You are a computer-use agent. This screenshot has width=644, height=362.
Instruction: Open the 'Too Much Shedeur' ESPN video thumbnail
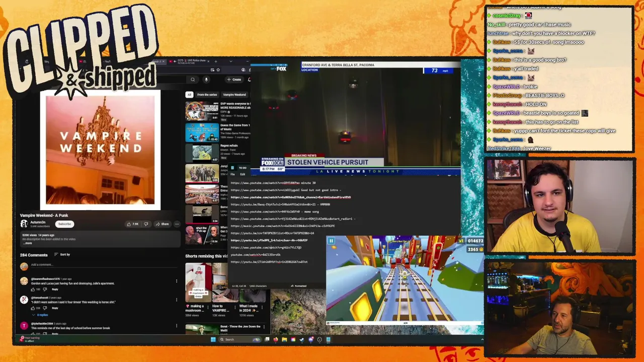click(x=202, y=111)
